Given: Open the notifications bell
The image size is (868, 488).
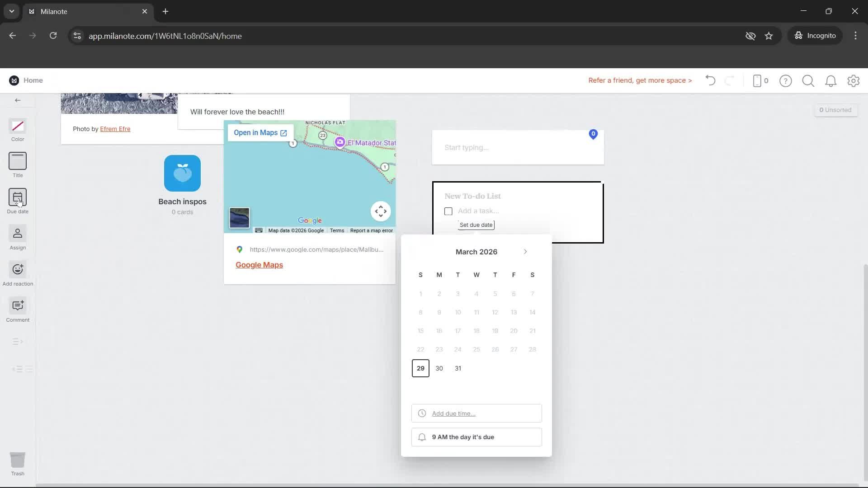Looking at the screenshot, I should [x=831, y=80].
